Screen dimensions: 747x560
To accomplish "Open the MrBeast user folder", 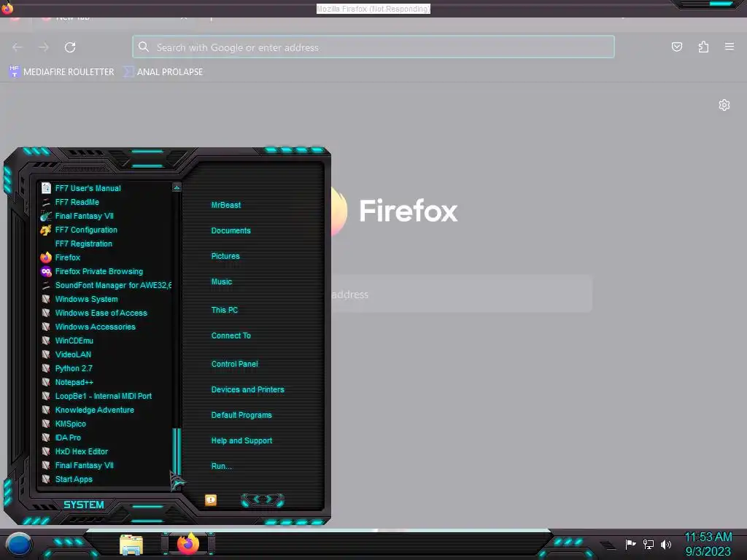I will 226,205.
